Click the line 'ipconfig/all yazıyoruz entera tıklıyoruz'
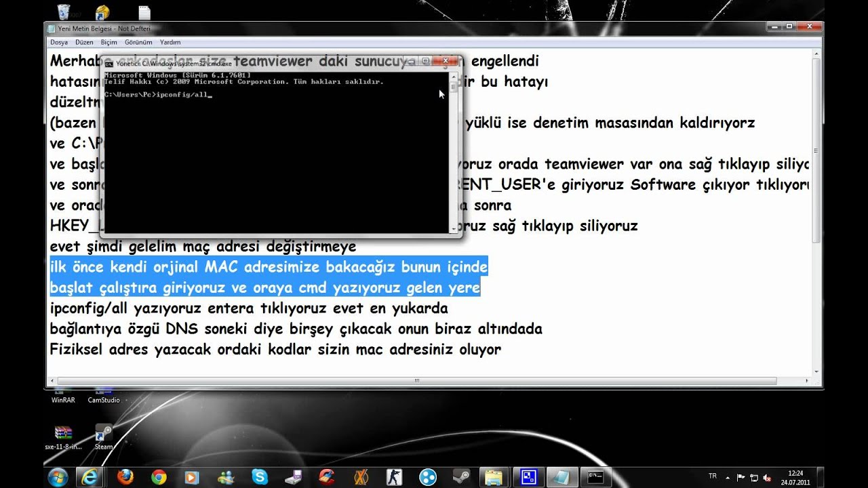The image size is (868, 488). 249,309
